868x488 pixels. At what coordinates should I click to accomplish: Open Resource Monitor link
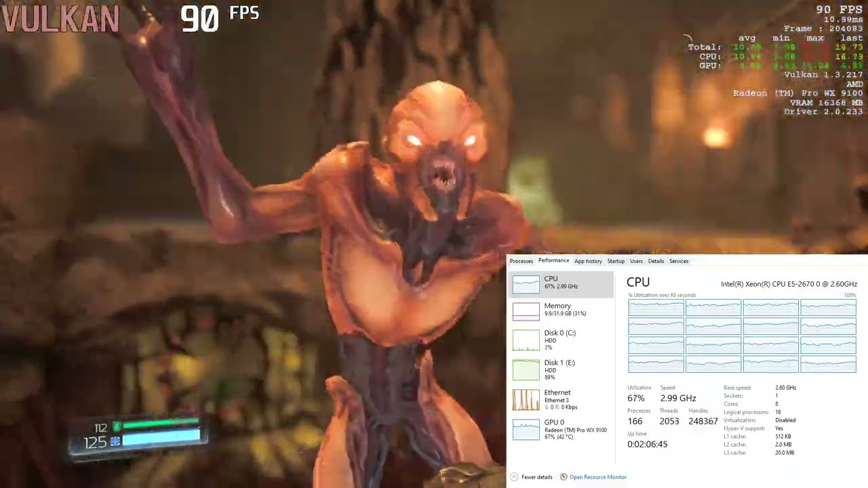pos(597,477)
